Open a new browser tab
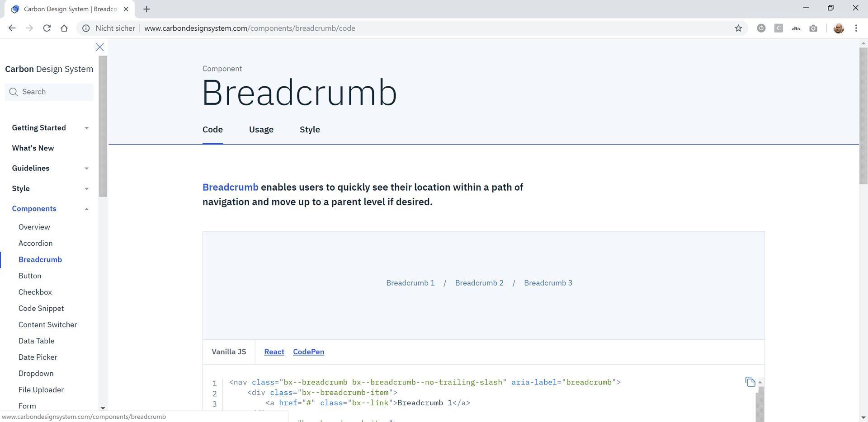The width and height of the screenshot is (868, 422). click(x=146, y=9)
